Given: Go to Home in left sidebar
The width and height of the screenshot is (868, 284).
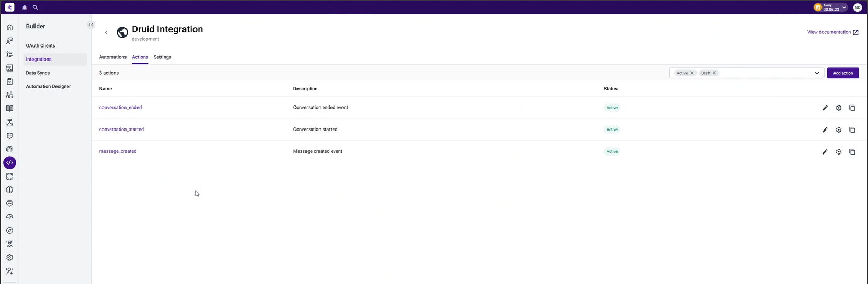Looking at the screenshot, I should point(9,27).
